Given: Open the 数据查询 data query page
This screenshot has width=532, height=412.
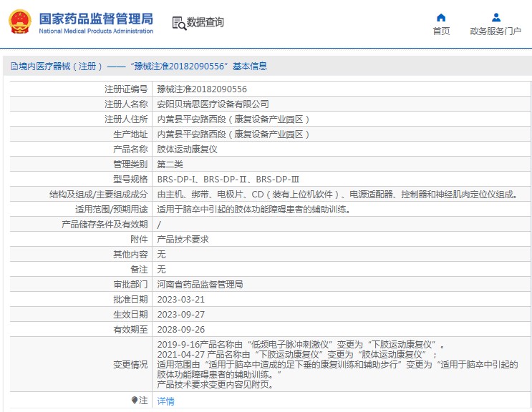Looking at the screenshot, I should pyautogui.click(x=205, y=22).
